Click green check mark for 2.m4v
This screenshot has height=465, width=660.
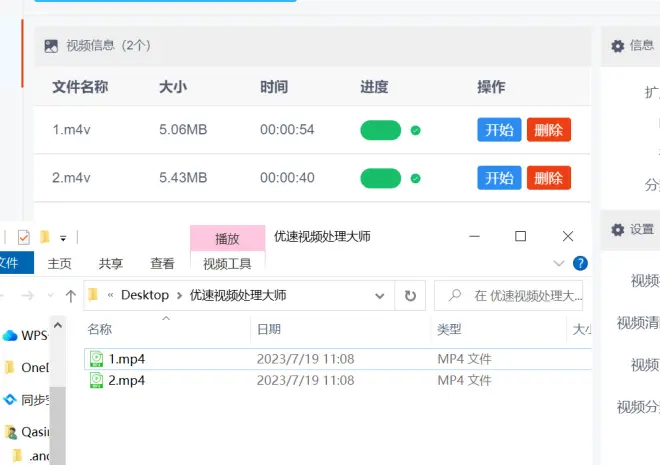pos(415,178)
